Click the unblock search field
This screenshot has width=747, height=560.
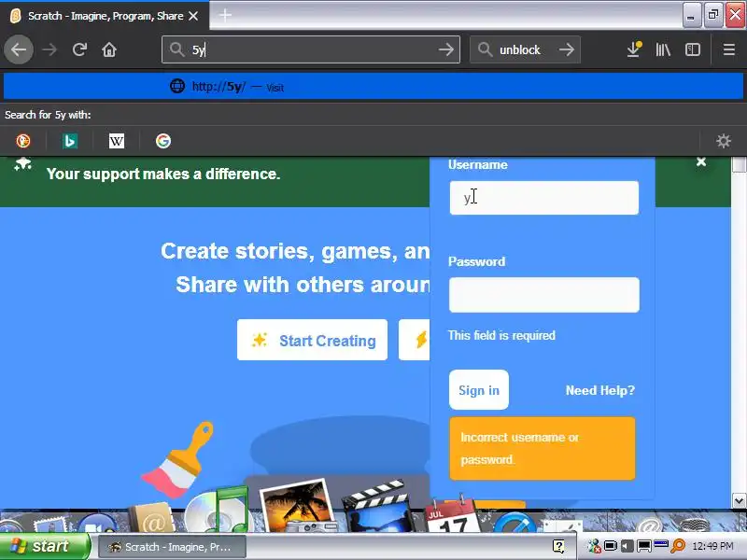click(x=524, y=49)
